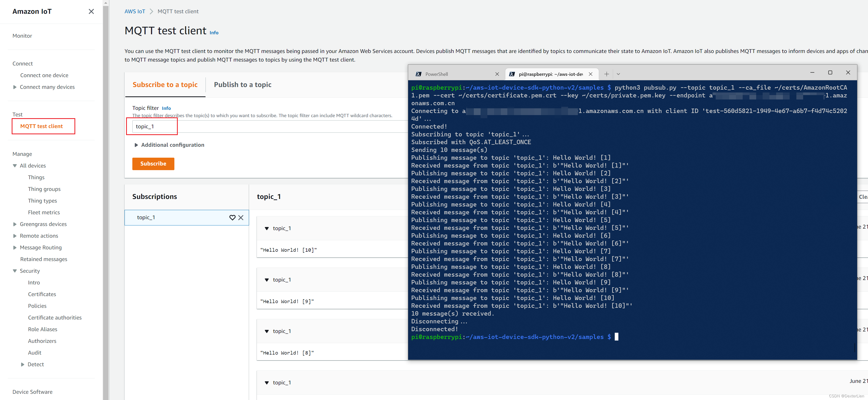Click the Additional configuration expander
The image size is (868, 400).
(169, 145)
